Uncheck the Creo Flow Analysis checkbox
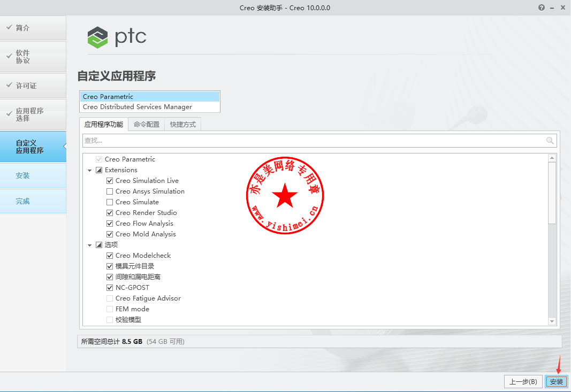 110,224
